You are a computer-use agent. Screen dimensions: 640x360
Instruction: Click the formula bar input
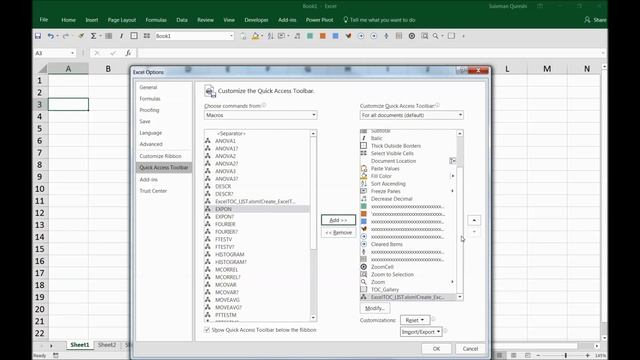(x=369, y=53)
